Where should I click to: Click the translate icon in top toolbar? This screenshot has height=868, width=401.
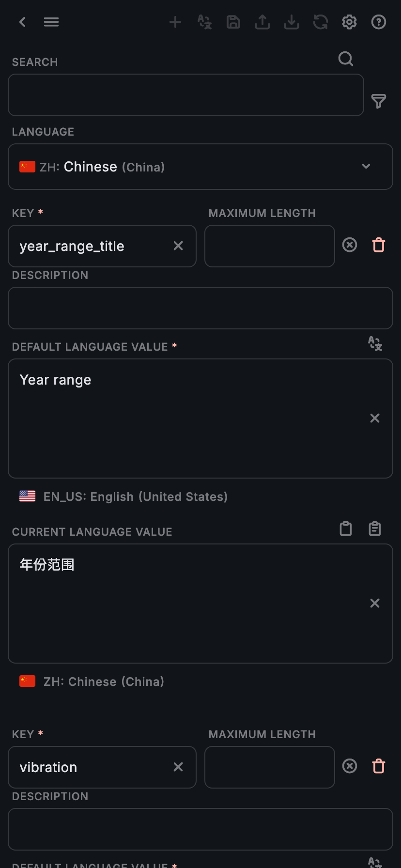[204, 22]
